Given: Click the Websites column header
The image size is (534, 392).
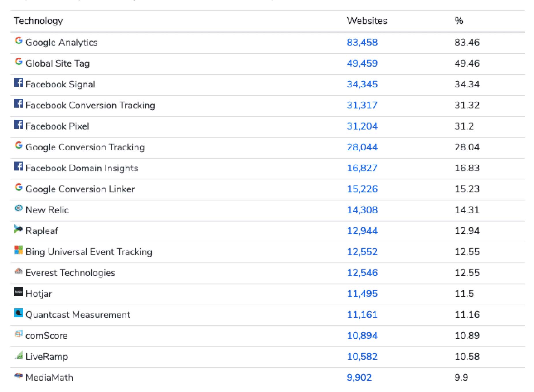Looking at the screenshot, I should point(367,21).
